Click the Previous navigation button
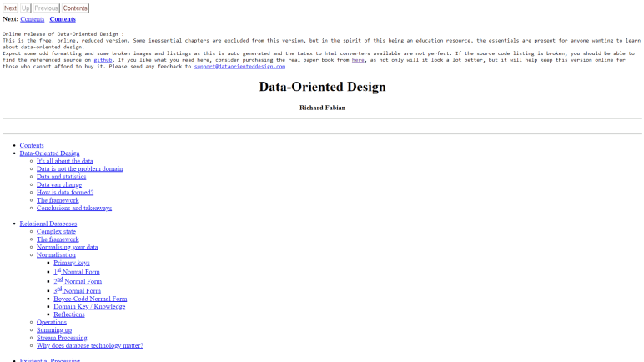This screenshot has height=362, width=644. point(46,8)
